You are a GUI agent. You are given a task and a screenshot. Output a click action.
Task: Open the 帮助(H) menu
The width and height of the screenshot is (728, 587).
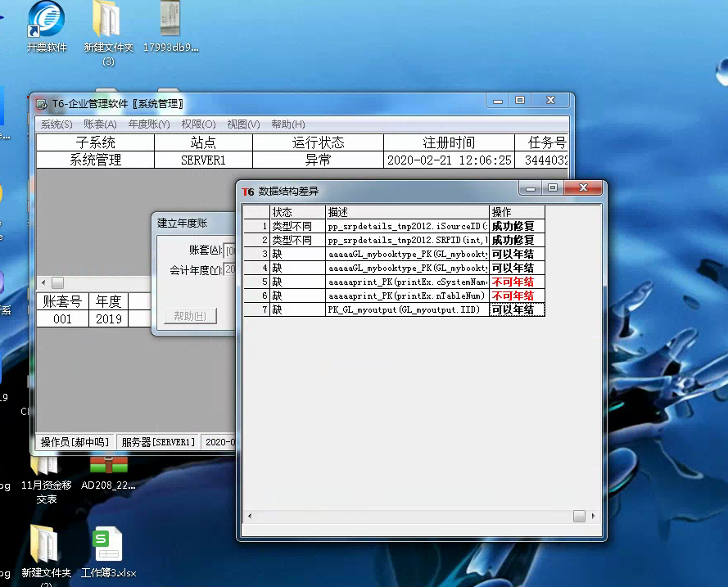click(x=288, y=124)
